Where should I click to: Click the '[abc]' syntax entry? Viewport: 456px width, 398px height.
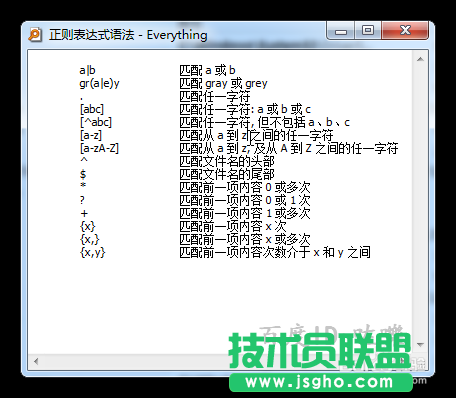coord(92,109)
